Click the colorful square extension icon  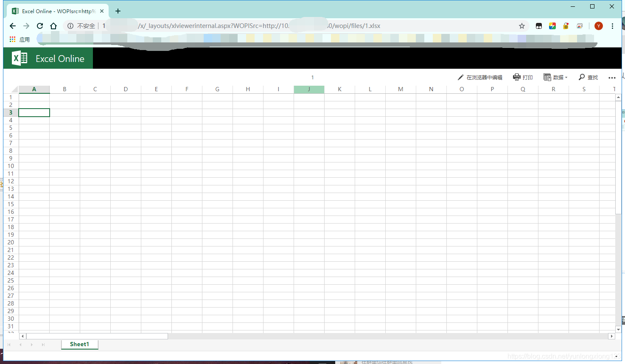[552, 26]
